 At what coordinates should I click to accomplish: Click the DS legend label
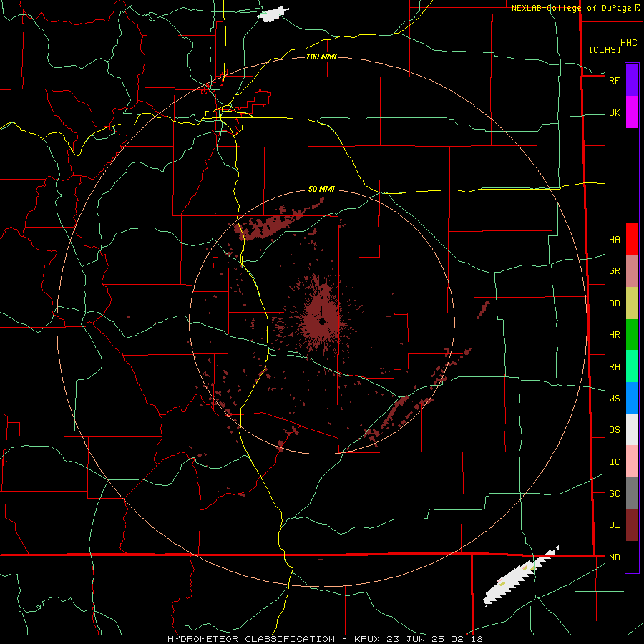[x=614, y=429]
